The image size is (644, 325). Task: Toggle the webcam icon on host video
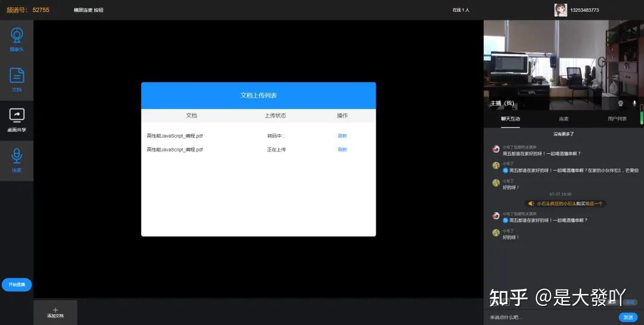click(x=621, y=104)
